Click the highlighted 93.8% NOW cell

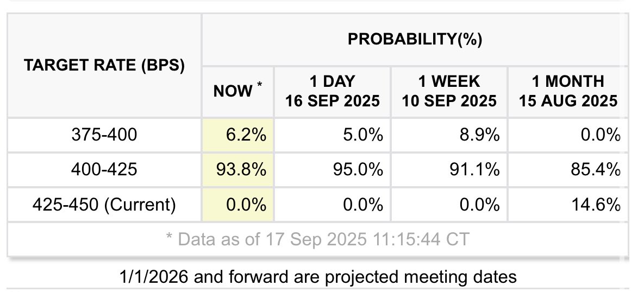(x=238, y=169)
